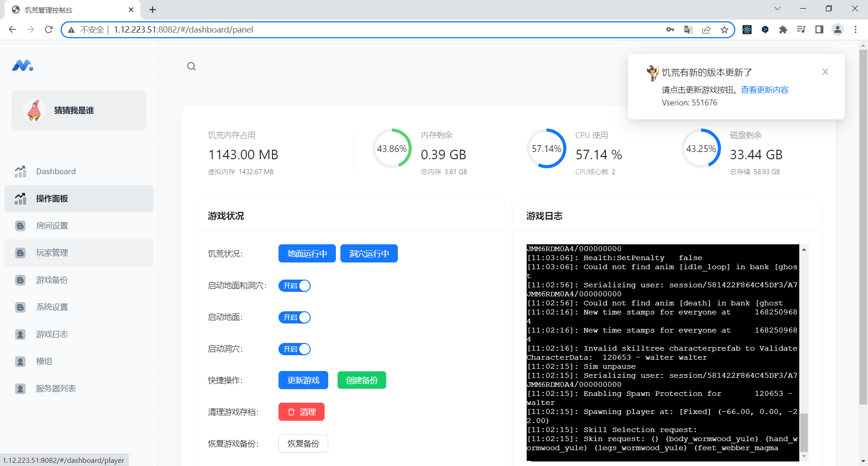Open 服务器列表 sidebar item
Viewport: 868px width, 466px height.
[79, 389]
